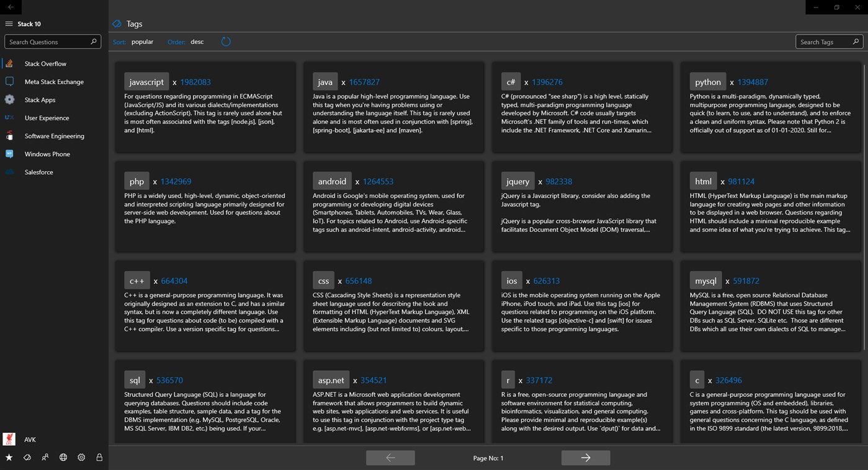The height and width of the screenshot is (470, 868).
Task: Click the 'Page No: 1' indicator
Action: point(488,458)
